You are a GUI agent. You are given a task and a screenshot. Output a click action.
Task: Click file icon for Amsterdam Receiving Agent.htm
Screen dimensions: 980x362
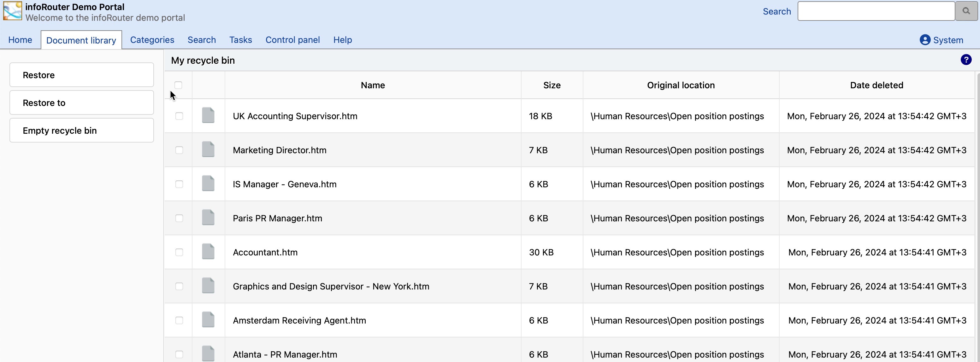point(208,320)
